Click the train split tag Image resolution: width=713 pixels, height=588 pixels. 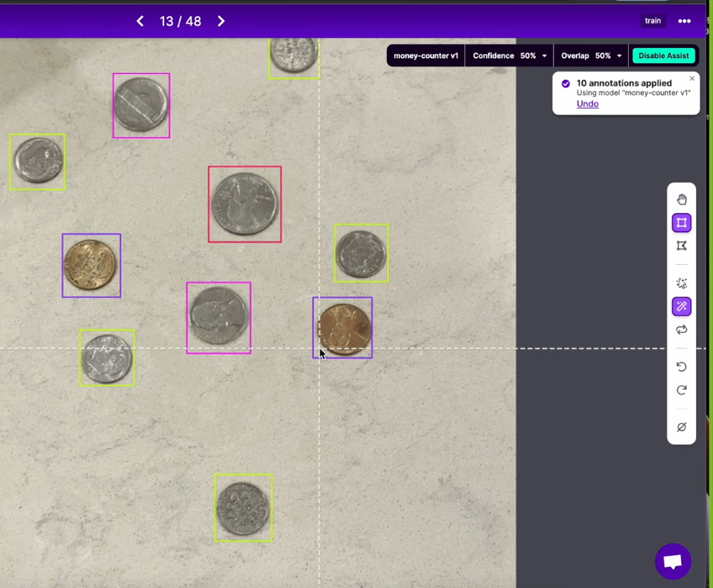(652, 21)
